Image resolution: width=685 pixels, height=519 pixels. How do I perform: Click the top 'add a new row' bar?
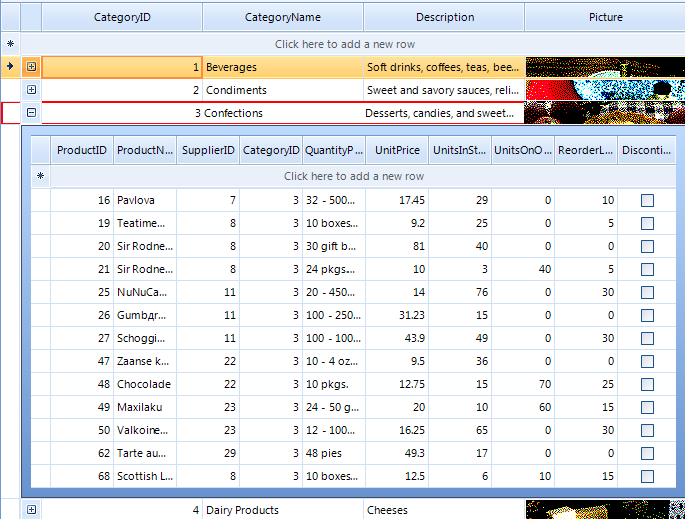353,44
